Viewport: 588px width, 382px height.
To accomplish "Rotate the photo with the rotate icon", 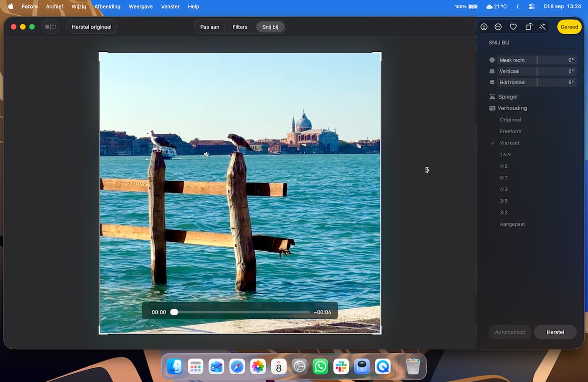I will [x=528, y=27].
